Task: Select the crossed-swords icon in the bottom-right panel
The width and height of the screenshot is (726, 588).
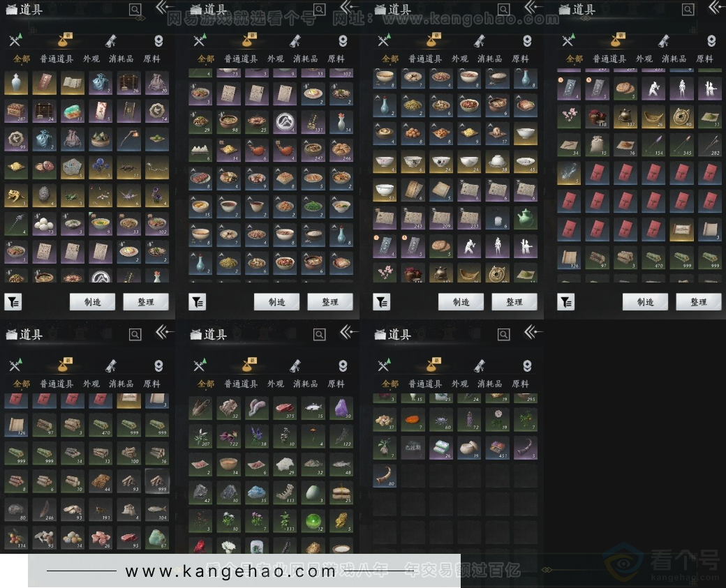Action: click(384, 365)
